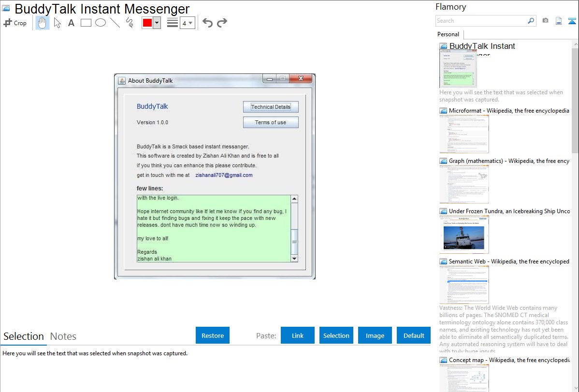The height and width of the screenshot is (392, 579).
Task: Click the app icon beside main title
Action: (6, 8)
